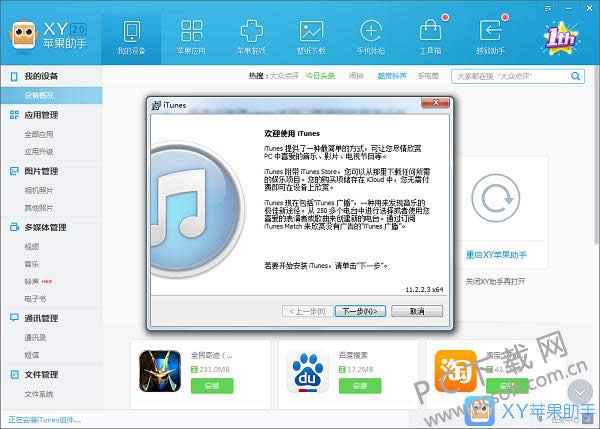Click 下一步 in the iTunes installer
Viewport: 600px width, 429px height.
(360, 311)
